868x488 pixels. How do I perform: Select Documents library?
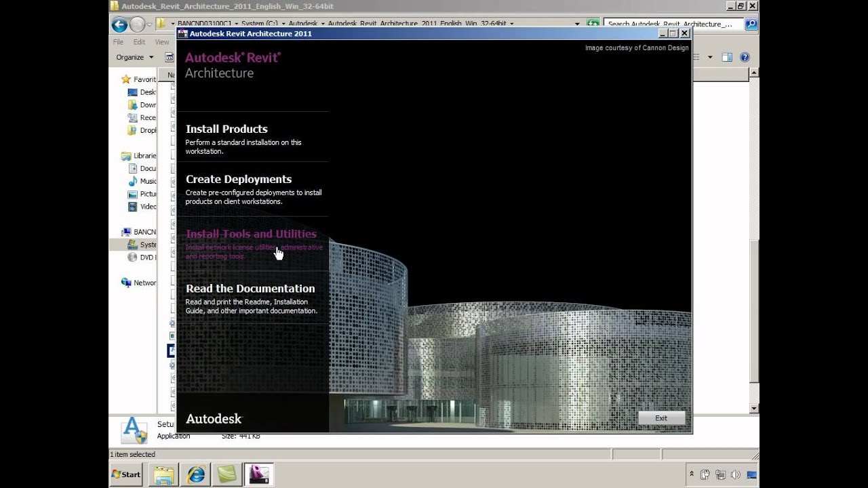tap(142, 169)
